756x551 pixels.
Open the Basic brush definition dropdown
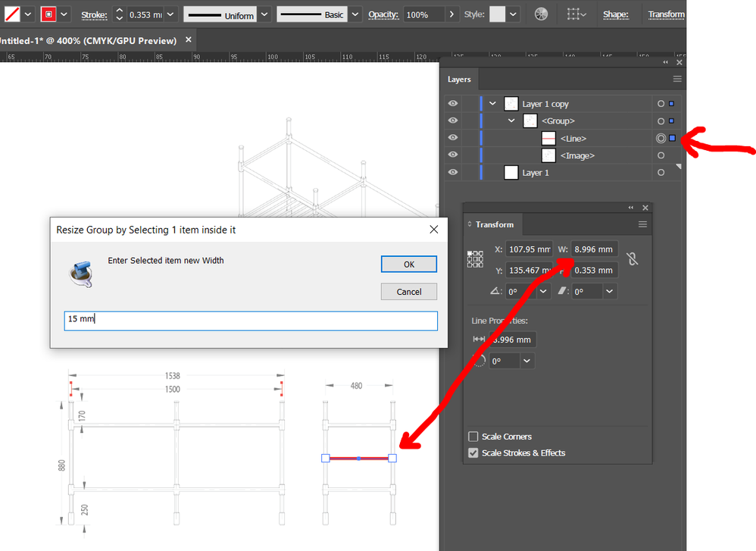tap(355, 14)
